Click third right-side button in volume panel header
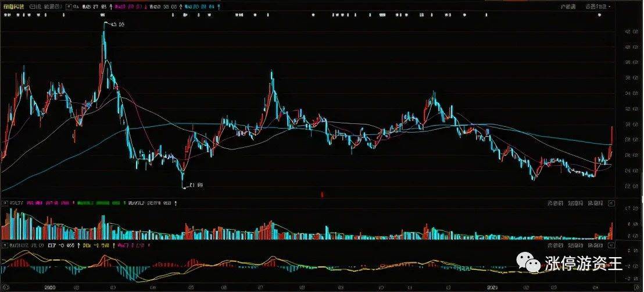This screenshot has height=292, width=644. point(596,203)
